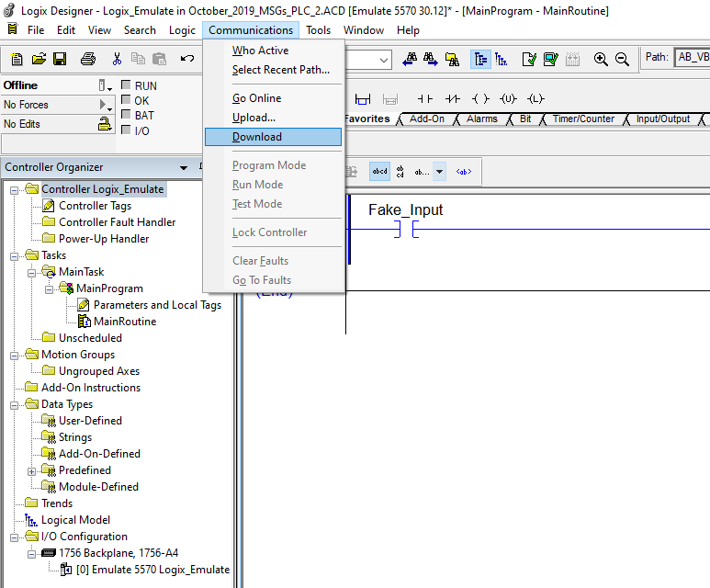Open Controller Organizer panel dropdown arrow
This screenshot has height=588, width=710.
coord(184,167)
